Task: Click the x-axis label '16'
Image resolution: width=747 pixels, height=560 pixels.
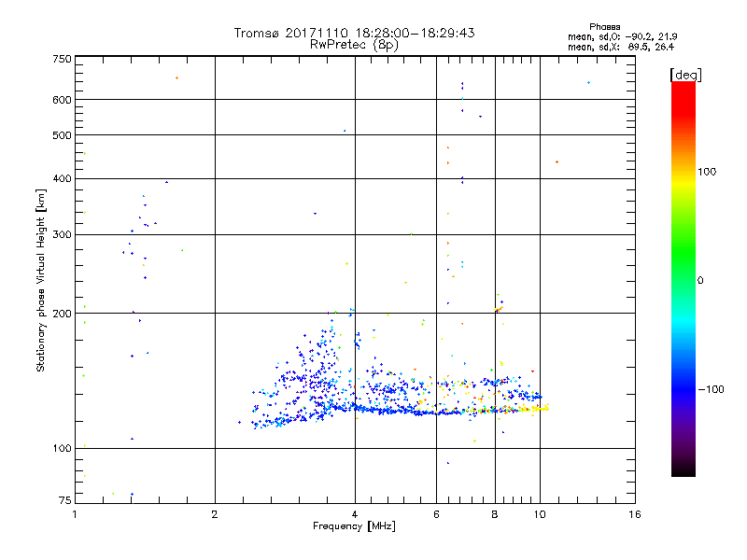Action: 635,514
